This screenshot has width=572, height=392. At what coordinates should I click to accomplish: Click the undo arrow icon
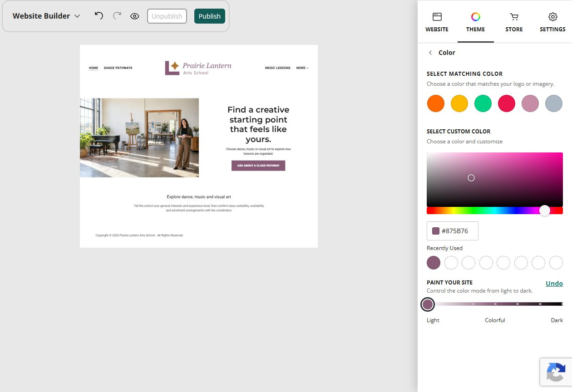(x=99, y=16)
